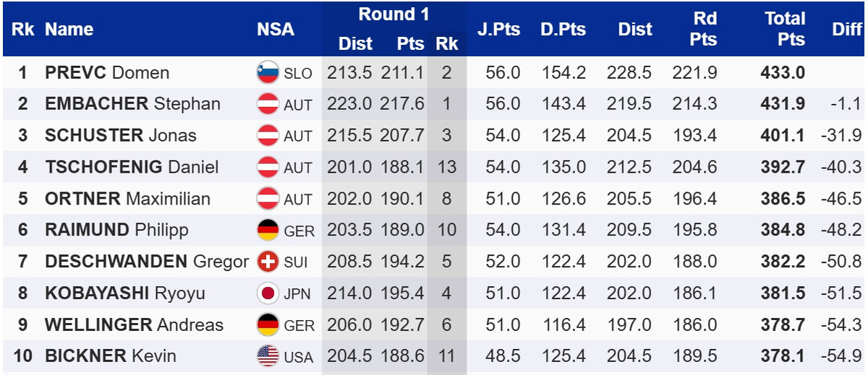Click the Swiss flag beside Deschwanden
The image size is (868, 375).
[268, 262]
